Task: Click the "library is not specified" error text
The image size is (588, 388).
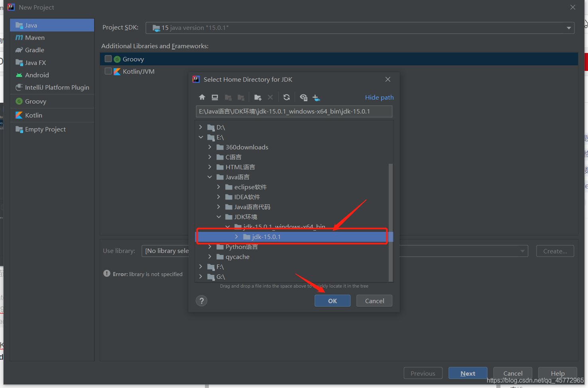Action: coord(156,274)
